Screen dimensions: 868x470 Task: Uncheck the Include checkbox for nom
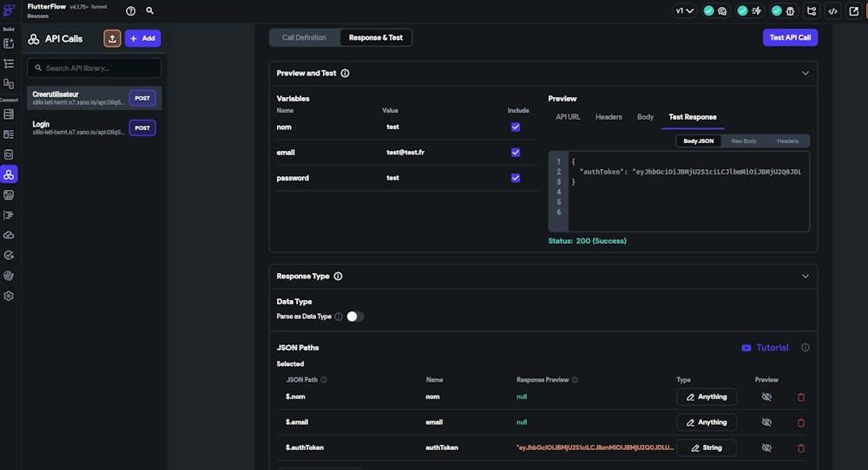[x=516, y=127]
